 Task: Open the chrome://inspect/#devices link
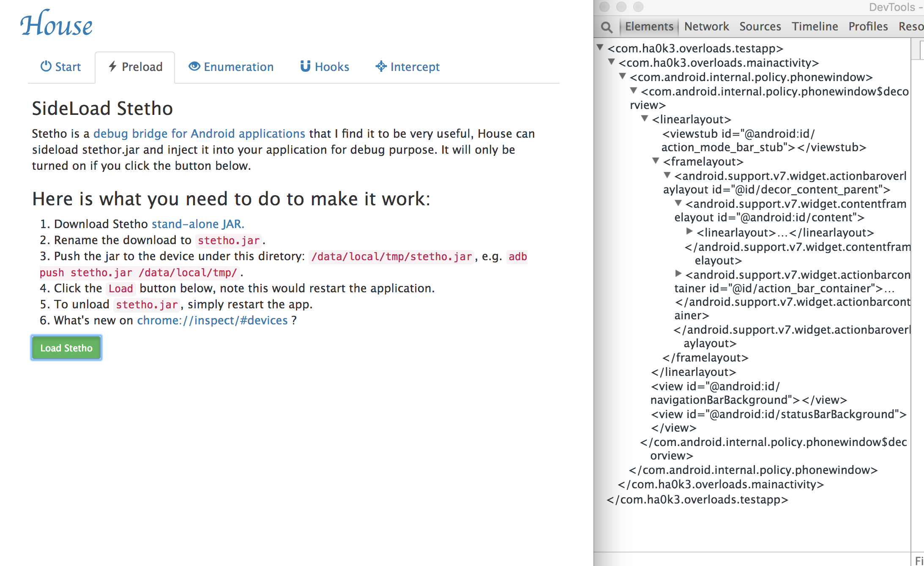pos(212,321)
